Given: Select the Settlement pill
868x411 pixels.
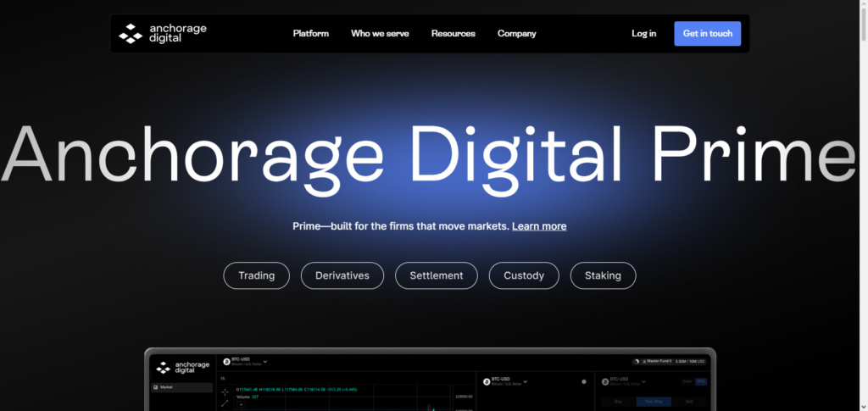Looking at the screenshot, I should (437, 275).
